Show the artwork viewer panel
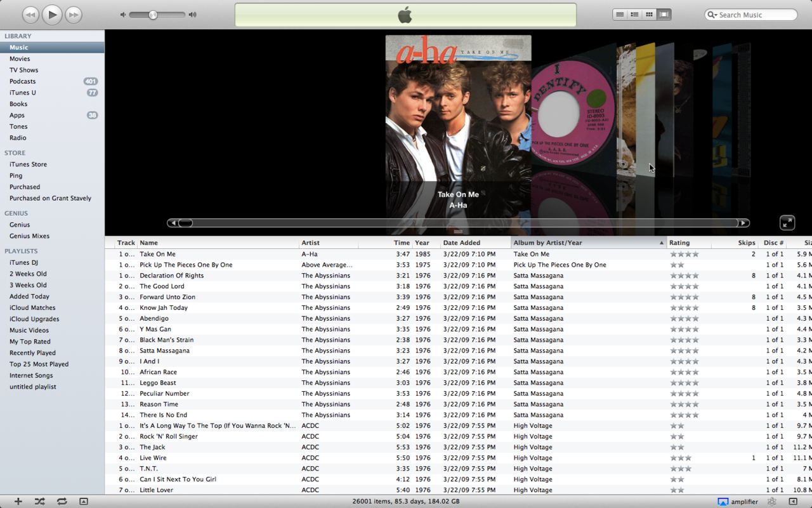 84,501
